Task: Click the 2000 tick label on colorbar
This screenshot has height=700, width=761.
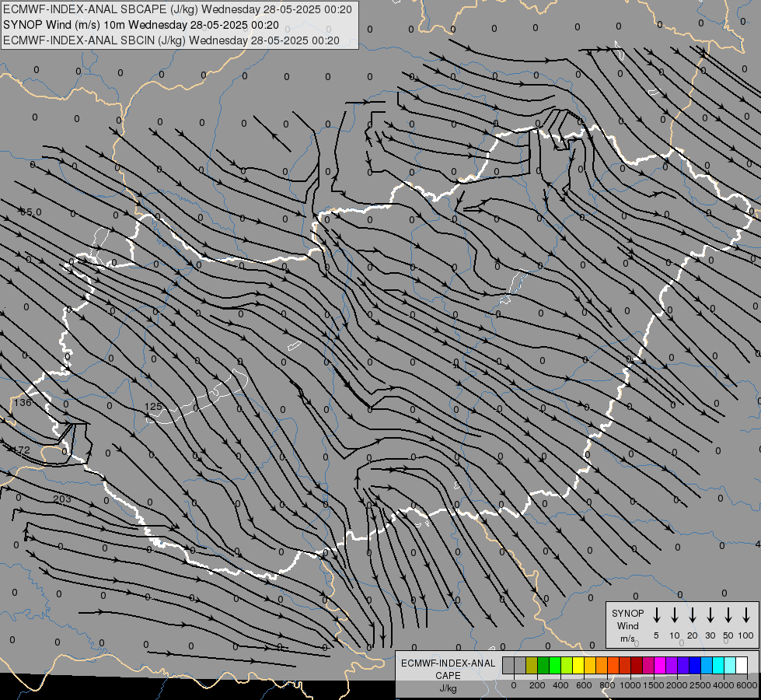Action: click(x=677, y=685)
